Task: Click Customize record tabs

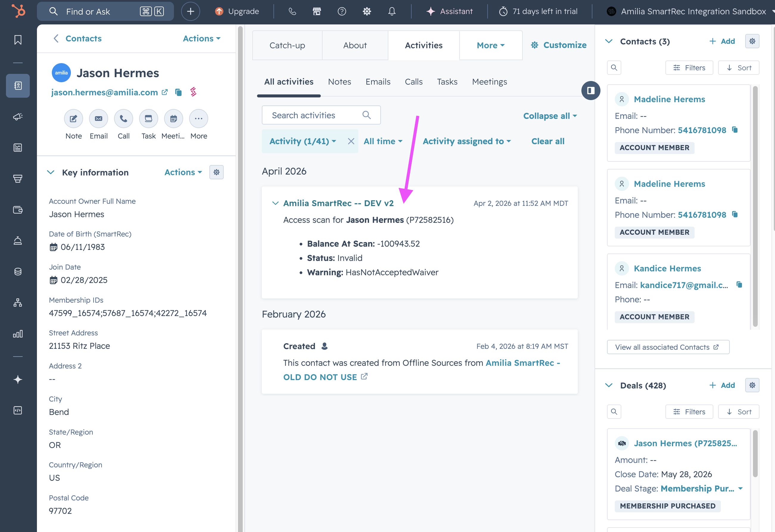Action: click(x=558, y=45)
